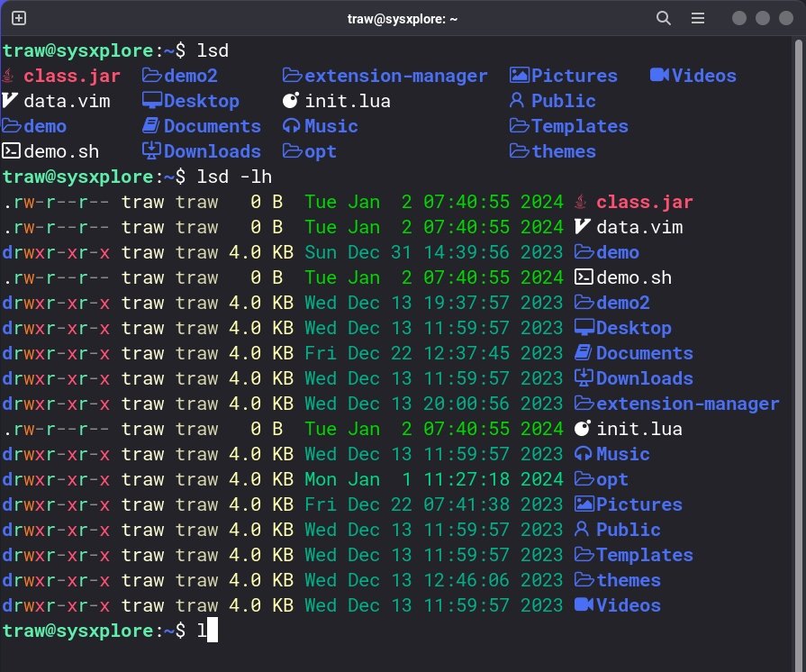The height and width of the screenshot is (672, 806).
Task: Click the folder icon beside themes in grid listing
Action: pyautogui.click(x=519, y=151)
